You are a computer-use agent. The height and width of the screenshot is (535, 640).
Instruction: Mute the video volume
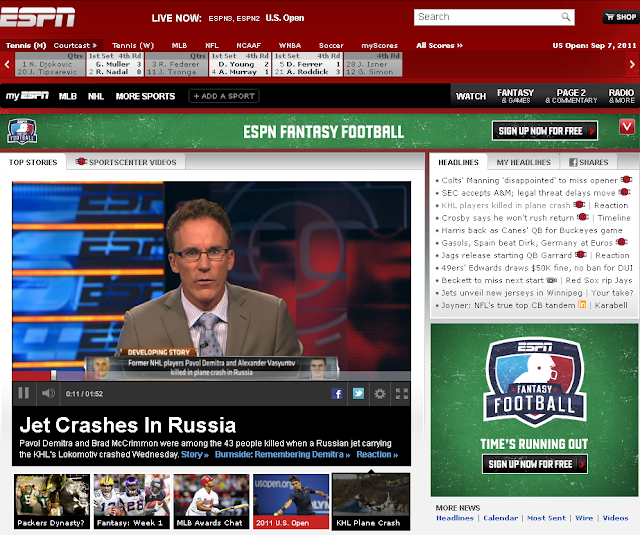click(x=48, y=393)
